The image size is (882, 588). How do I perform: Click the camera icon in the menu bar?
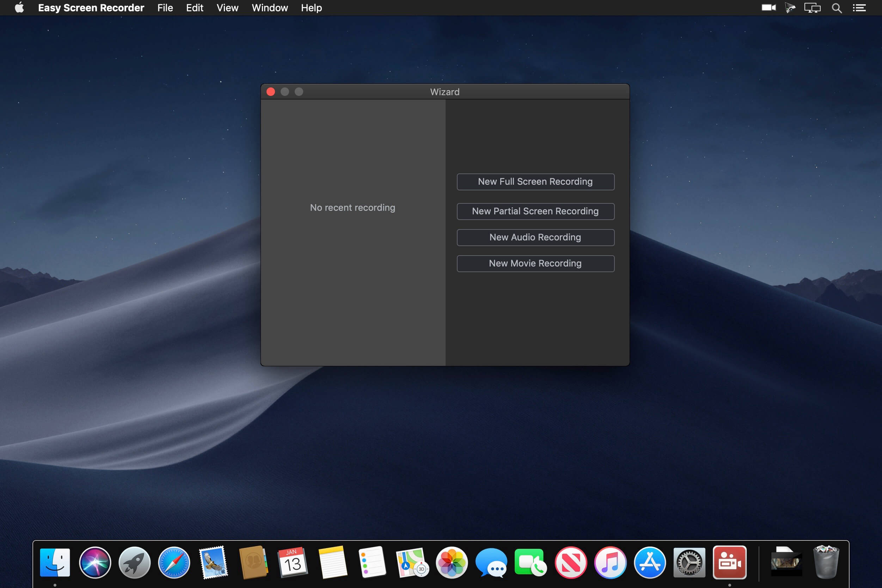click(x=768, y=7)
